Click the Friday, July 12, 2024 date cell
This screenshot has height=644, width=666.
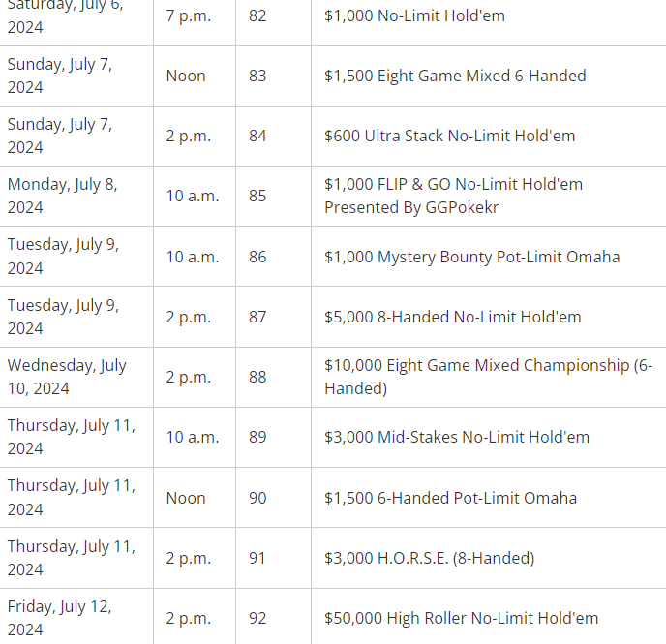click(60, 618)
